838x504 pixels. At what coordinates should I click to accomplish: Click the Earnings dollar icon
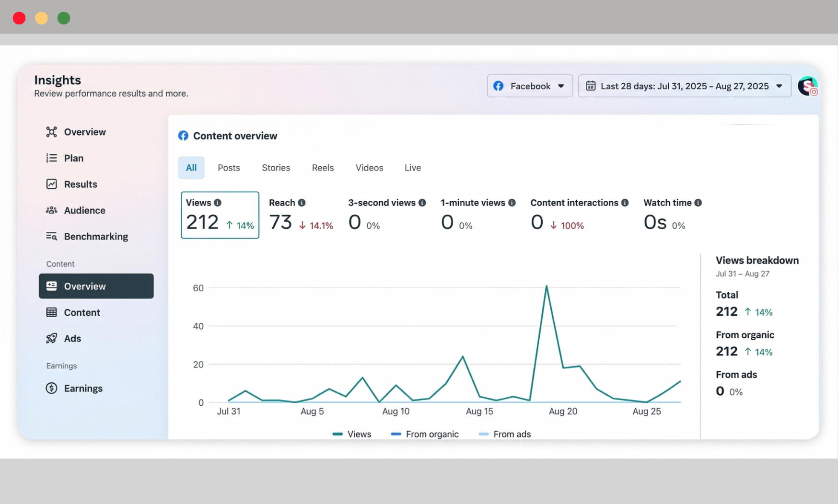click(51, 388)
